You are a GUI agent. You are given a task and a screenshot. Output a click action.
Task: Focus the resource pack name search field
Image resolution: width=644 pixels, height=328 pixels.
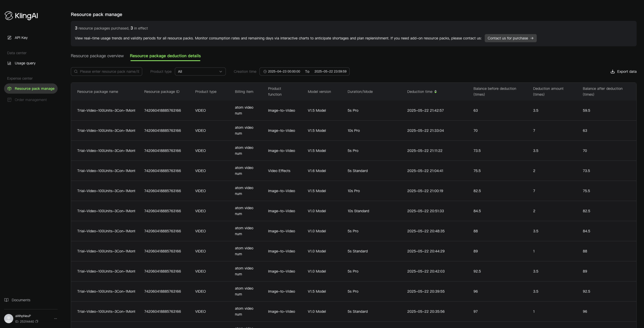(x=107, y=72)
